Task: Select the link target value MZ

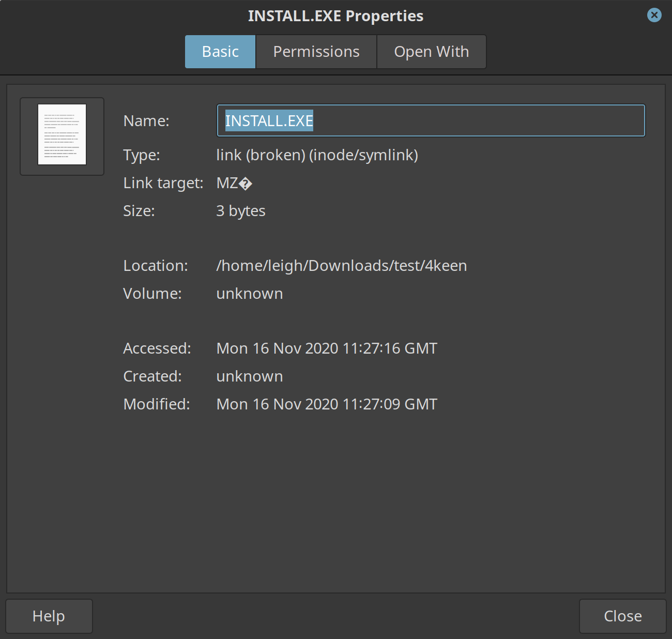Action: tap(234, 183)
